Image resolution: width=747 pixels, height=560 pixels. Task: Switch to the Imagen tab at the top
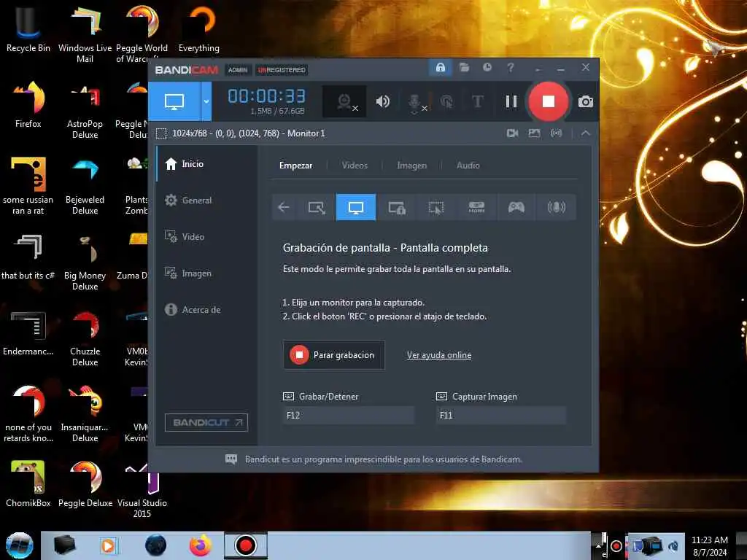(x=411, y=166)
